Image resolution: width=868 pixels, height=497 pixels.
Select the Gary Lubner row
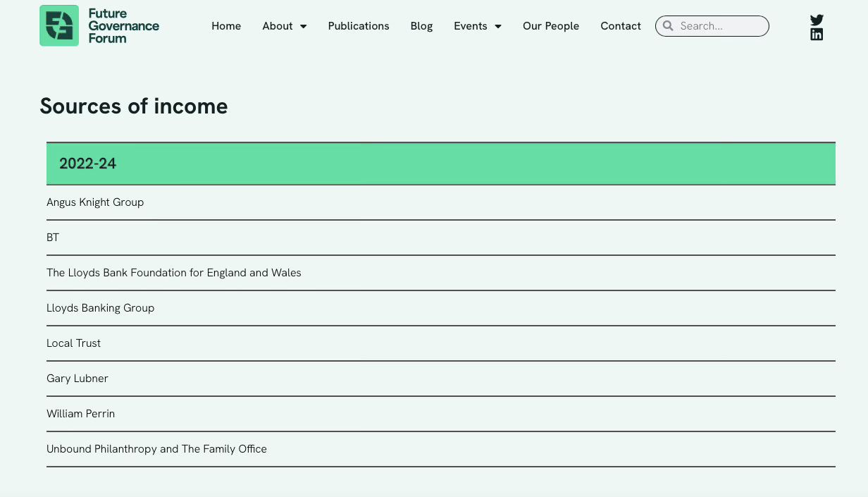click(x=441, y=379)
